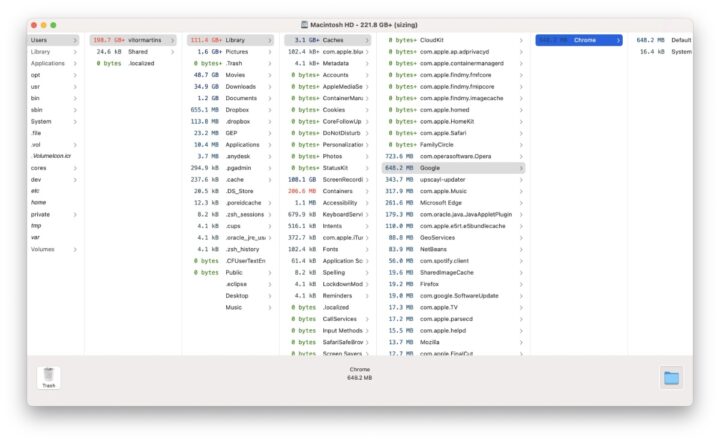Click the Trash drop target icon
This screenshot has height=442, width=720.
pyautogui.click(x=49, y=378)
